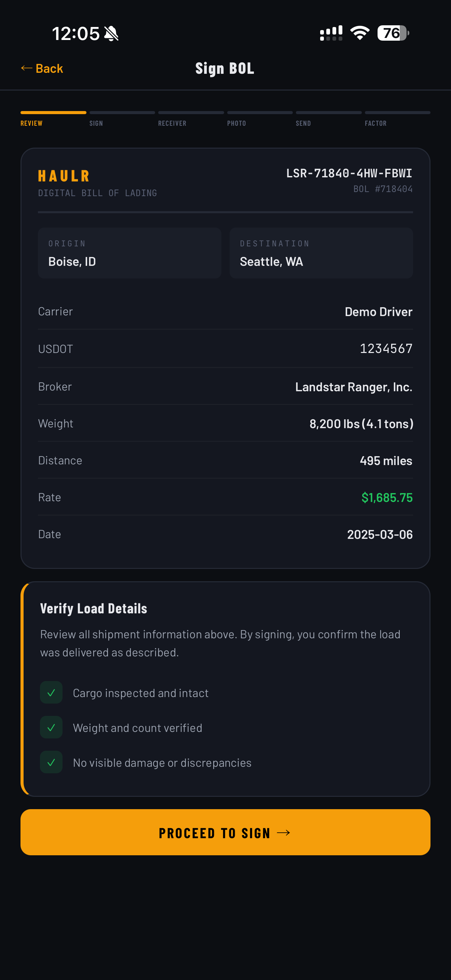This screenshot has height=980, width=451.
Task: Tap the Wi-Fi status icon
Action: tap(360, 33)
